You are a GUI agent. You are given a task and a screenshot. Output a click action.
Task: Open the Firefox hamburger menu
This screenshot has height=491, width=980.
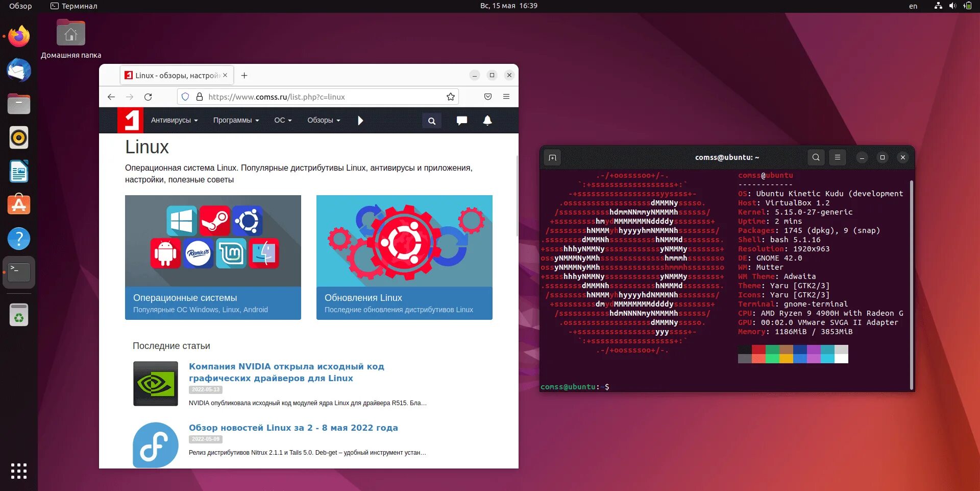pyautogui.click(x=506, y=97)
